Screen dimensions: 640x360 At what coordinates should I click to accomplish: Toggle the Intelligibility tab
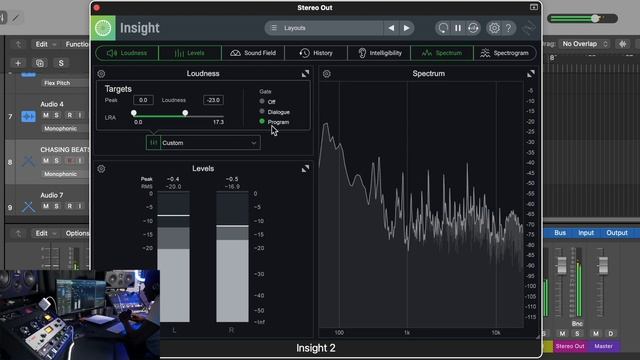pos(379,53)
